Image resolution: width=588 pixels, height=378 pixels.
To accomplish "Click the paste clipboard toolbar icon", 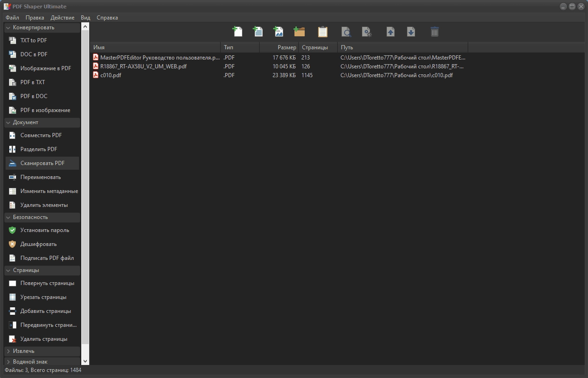I will pyautogui.click(x=323, y=32).
